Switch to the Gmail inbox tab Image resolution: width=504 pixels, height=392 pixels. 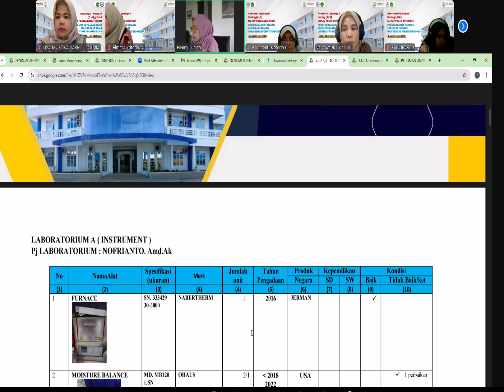tap(197, 60)
